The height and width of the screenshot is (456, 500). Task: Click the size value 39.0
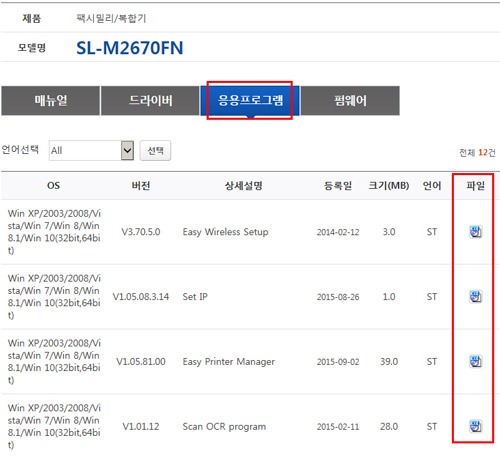pos(389,362)
